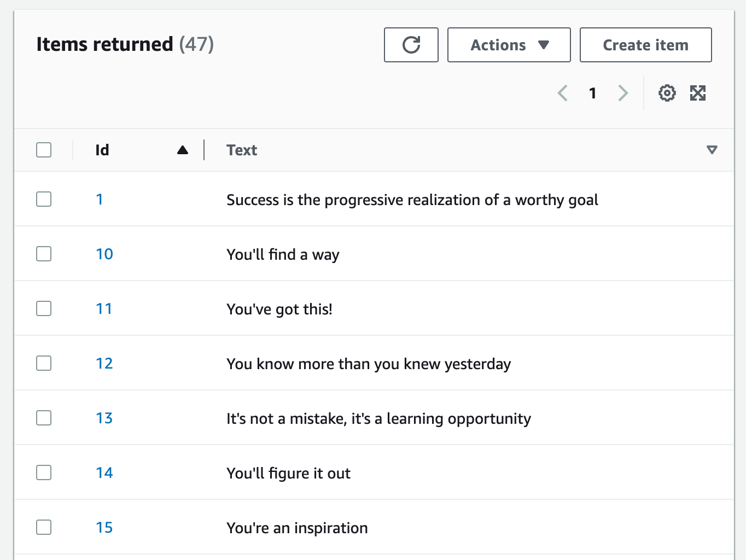
Task: Click the Text column header
Action: coord(242,150)
